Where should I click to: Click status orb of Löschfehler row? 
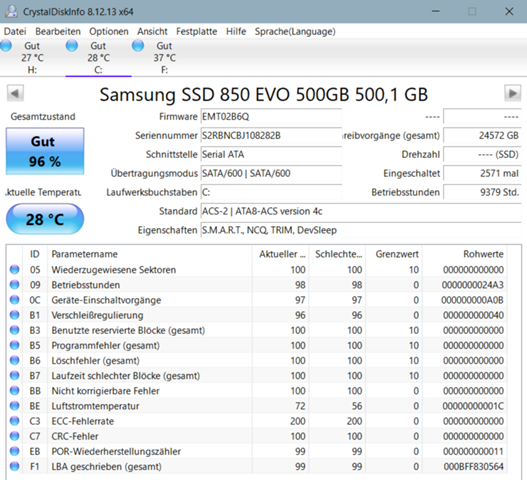point(14,360)
